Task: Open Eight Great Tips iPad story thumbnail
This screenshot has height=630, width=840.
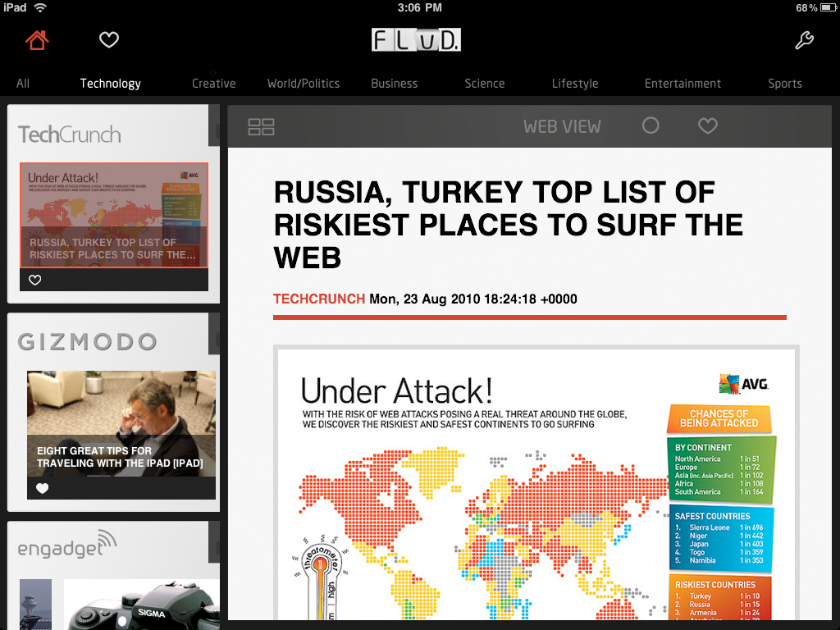Action: (x=121, y=424)
